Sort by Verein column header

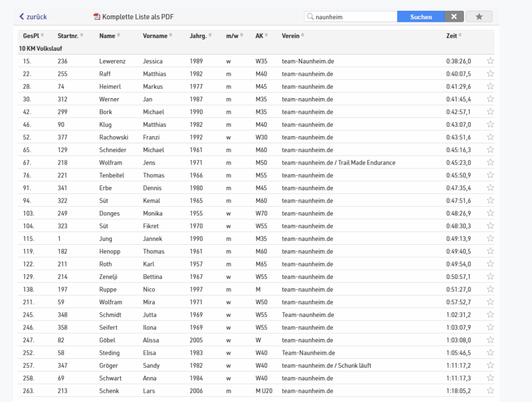coord(293,36)
